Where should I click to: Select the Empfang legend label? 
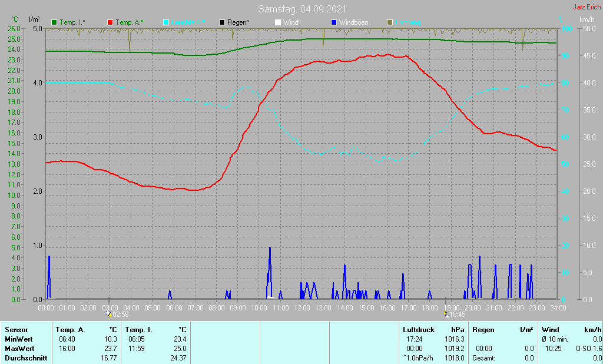click(407, 23)
